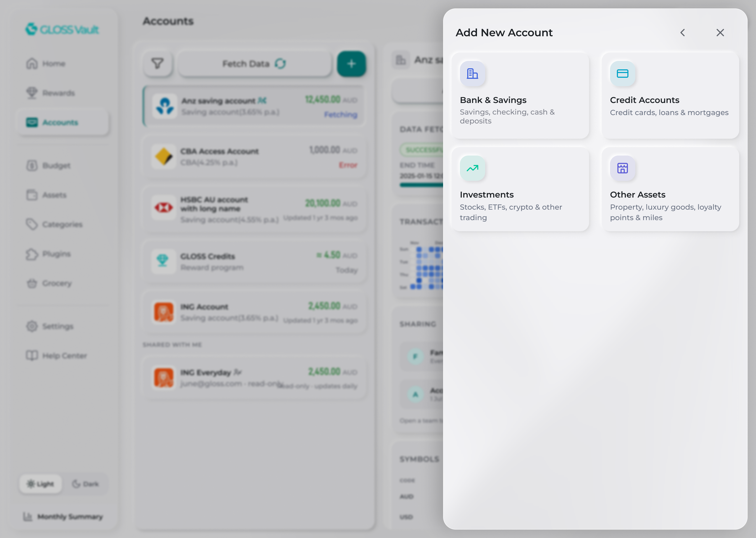The height and width of the screenshot is (538, 756).
Task: Select the shared ING Everyday account row
Action: tap(254, 378)
